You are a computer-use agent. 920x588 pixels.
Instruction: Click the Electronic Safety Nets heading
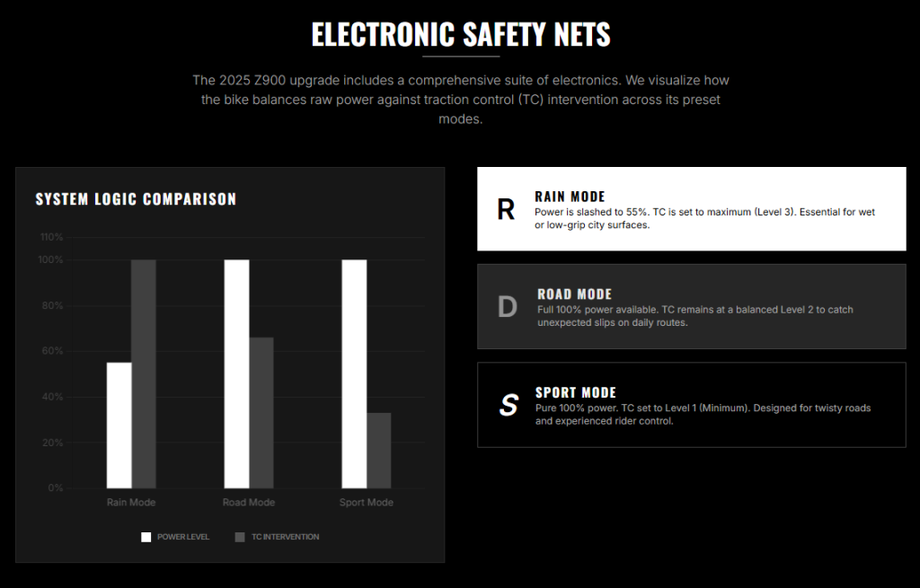point(461,34)
